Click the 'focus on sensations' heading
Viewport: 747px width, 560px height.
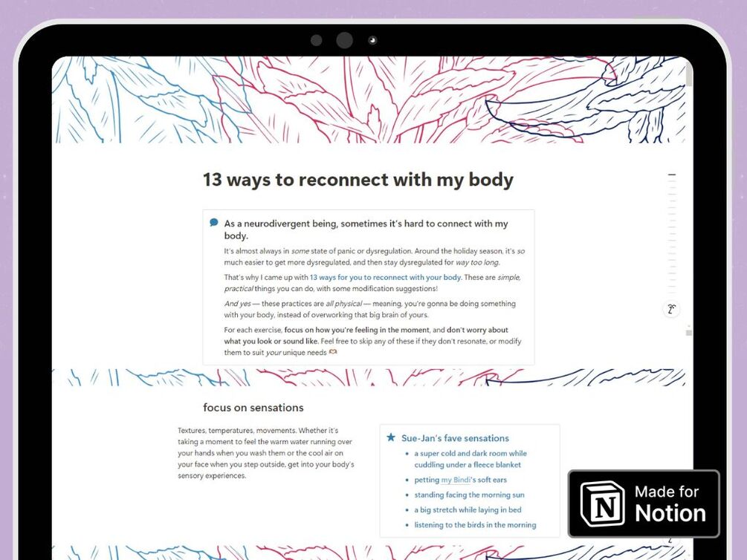(x=253, y=408)
